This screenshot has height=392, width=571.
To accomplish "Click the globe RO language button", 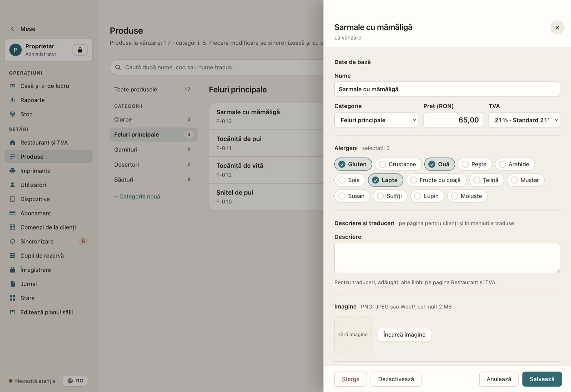I will (75, 381).
